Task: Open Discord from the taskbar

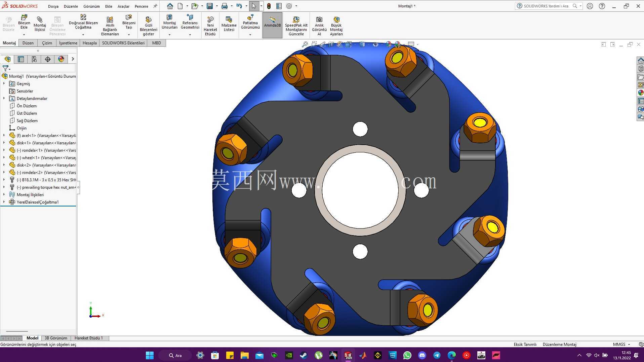Action: coord(422,355)
